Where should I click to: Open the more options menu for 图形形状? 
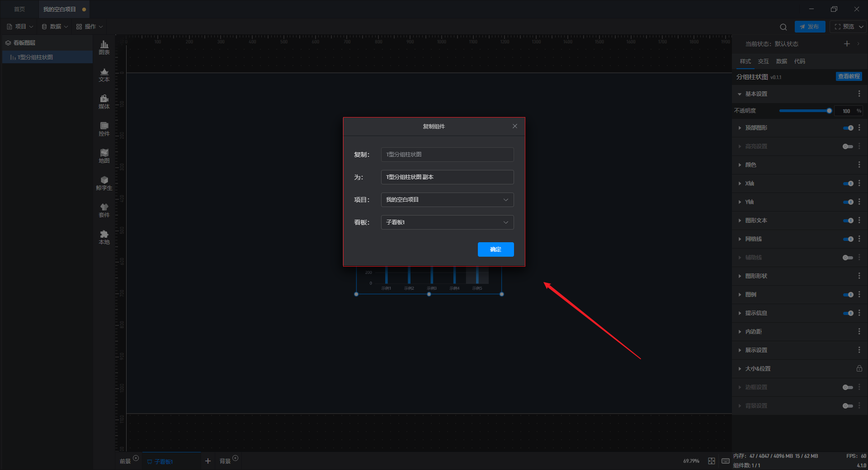tap(859, 276)
